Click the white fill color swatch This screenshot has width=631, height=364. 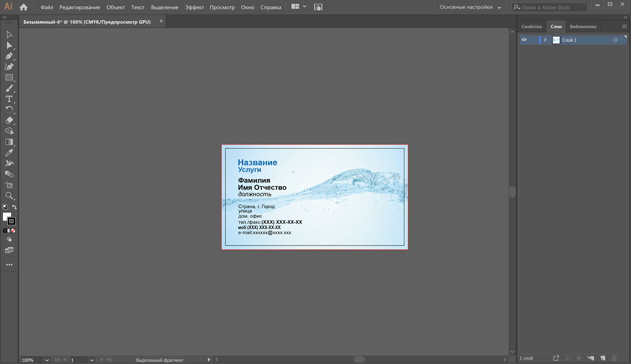click(x=6, y=216)
